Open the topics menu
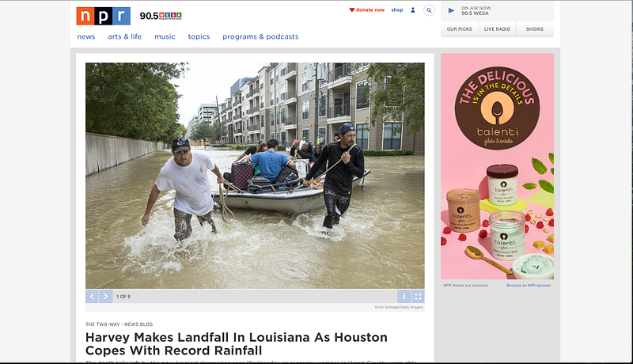633x364 pixels. coord(199,36)
